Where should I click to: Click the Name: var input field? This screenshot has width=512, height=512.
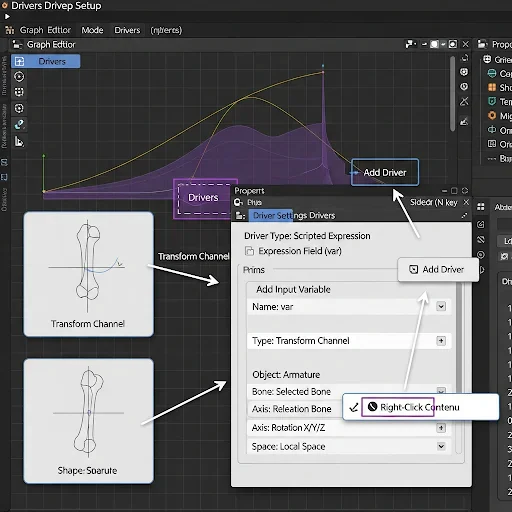point(349,307)
